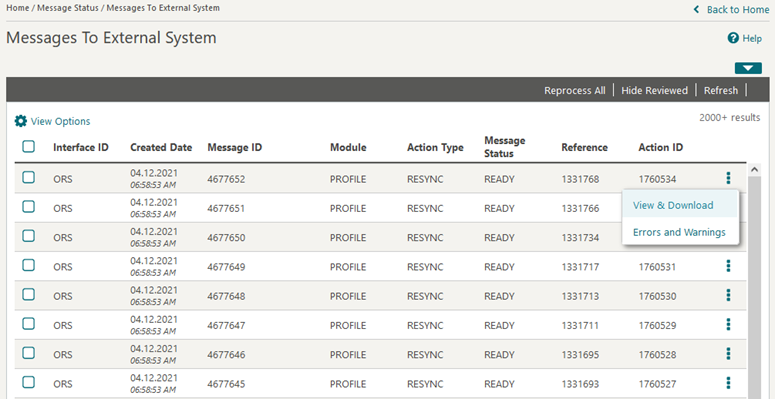
Task: Click Action ID cell 1760534
Action: tap(657, 179)
